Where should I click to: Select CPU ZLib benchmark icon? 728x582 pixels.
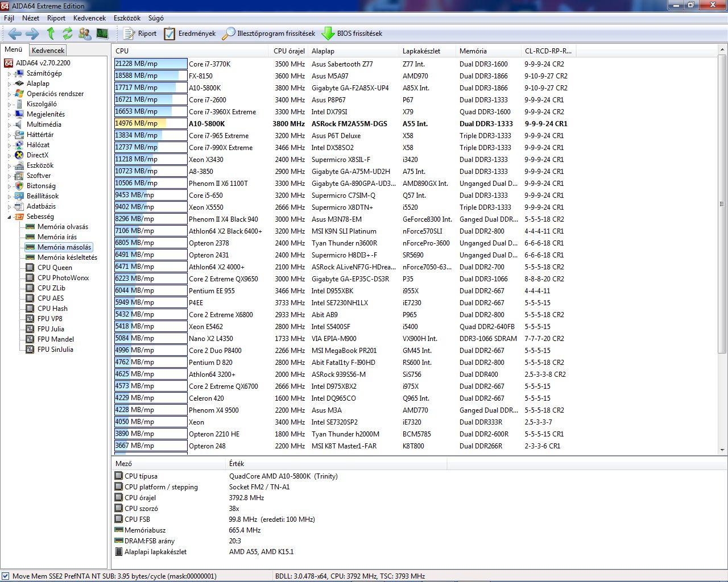[30, 288]
